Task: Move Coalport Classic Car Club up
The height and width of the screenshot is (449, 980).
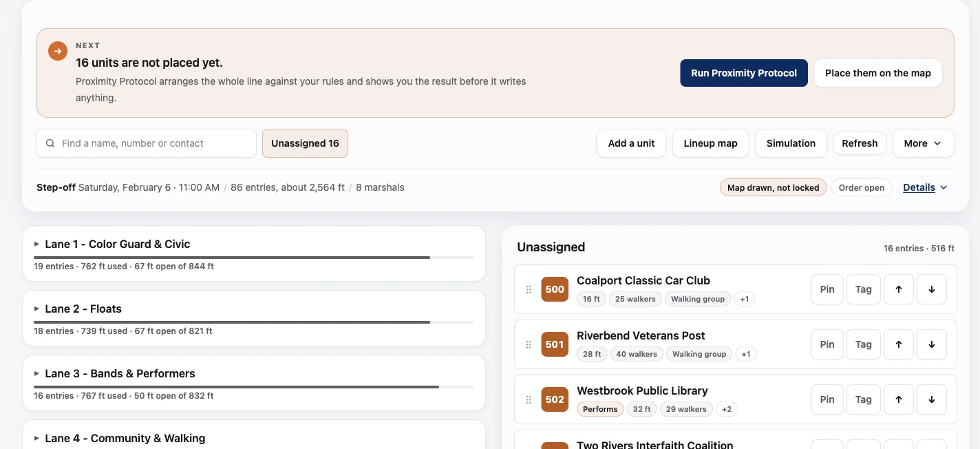Action: click(x=898, y=289)
